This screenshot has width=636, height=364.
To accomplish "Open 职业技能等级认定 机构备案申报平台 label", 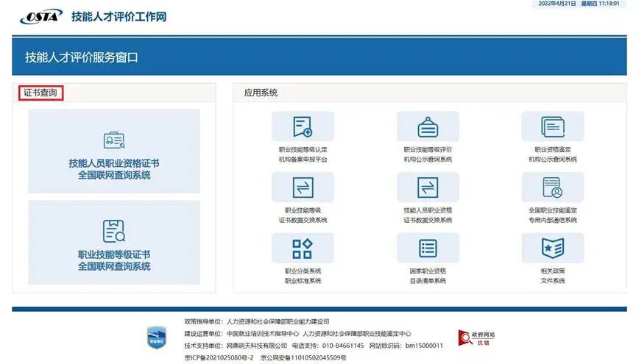I will pos(303,154).
